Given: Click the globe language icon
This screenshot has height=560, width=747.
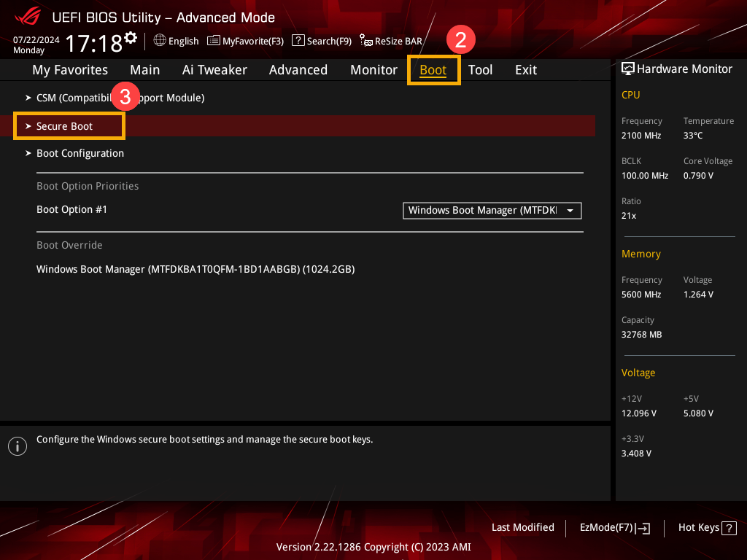Looking at the screenshot, I should 160,41.
